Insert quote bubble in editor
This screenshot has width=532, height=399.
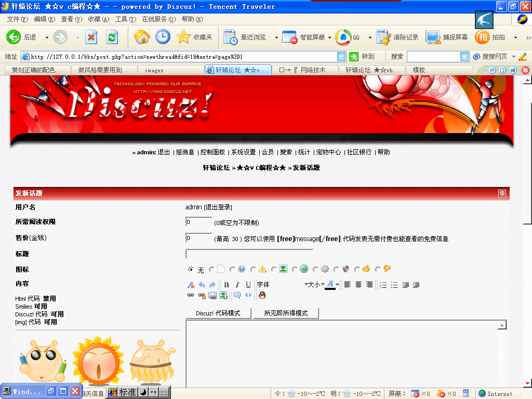(237, 295)
